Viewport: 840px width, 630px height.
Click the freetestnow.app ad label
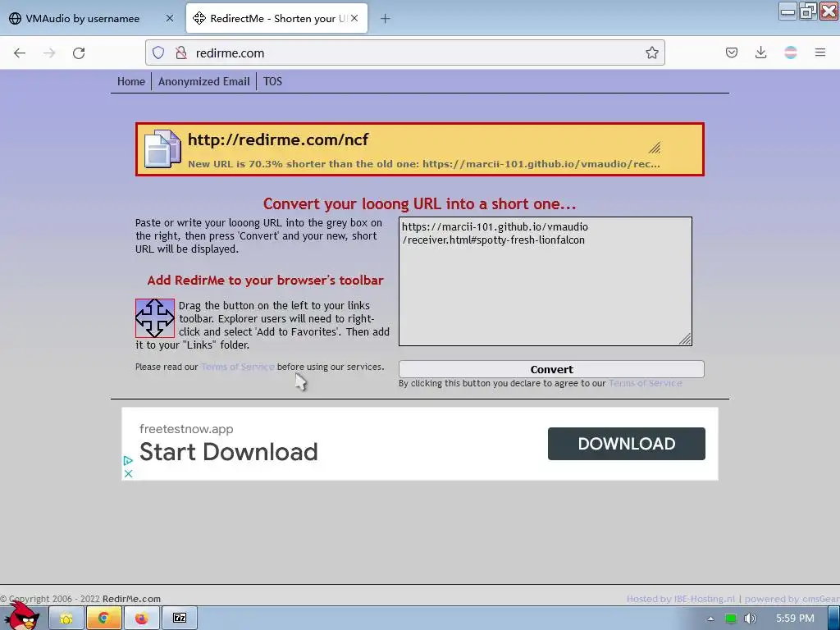click(x=186, y=429)
